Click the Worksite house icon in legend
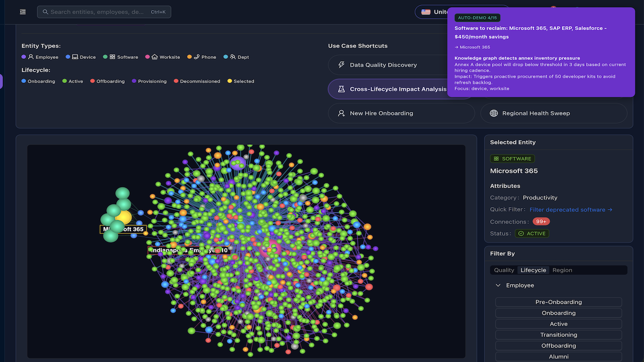Image resolution: width=644 pixels, height=362 pixels. click(154, 57)
